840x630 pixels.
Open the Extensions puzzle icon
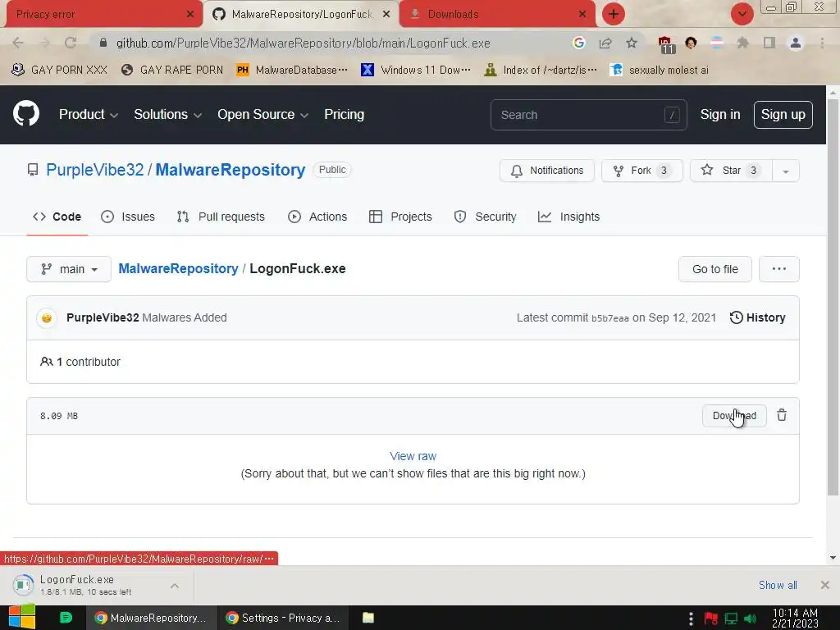click(742, 43)
